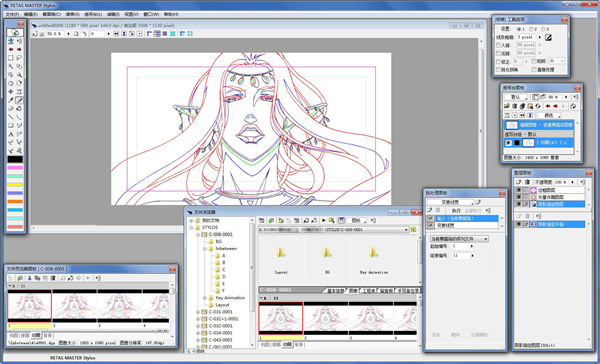The width and height of the screenshot is (600, 364).
Task: Click the trash icon in light table panel
Action: click(515, 106)
